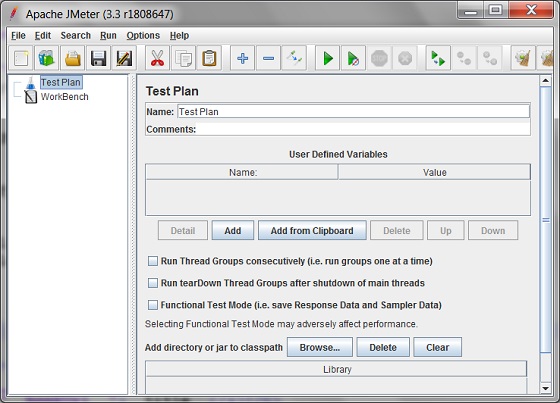Click the Remote Start All icon
Image resolution: width=560 pixels, height=403 pixels.
(438, 58)
